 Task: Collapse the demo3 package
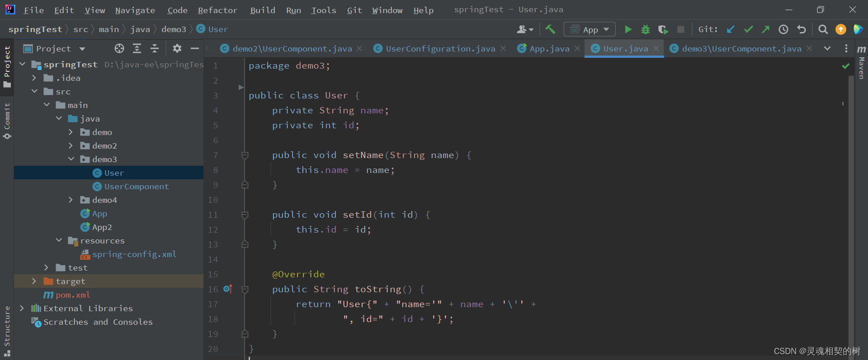click(x=71, y=159)
